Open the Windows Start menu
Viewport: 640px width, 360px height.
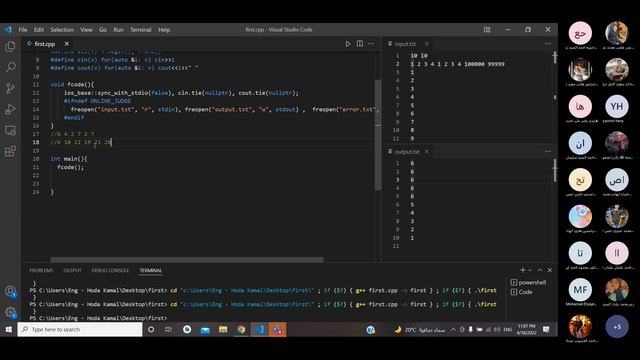tap(9, 329)
